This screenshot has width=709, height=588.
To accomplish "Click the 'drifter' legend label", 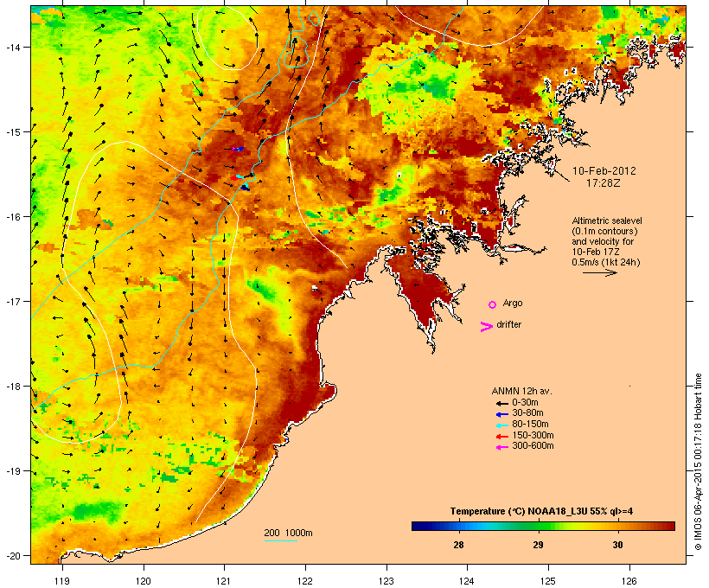I will pyautogui.click(x=508, y=324).
